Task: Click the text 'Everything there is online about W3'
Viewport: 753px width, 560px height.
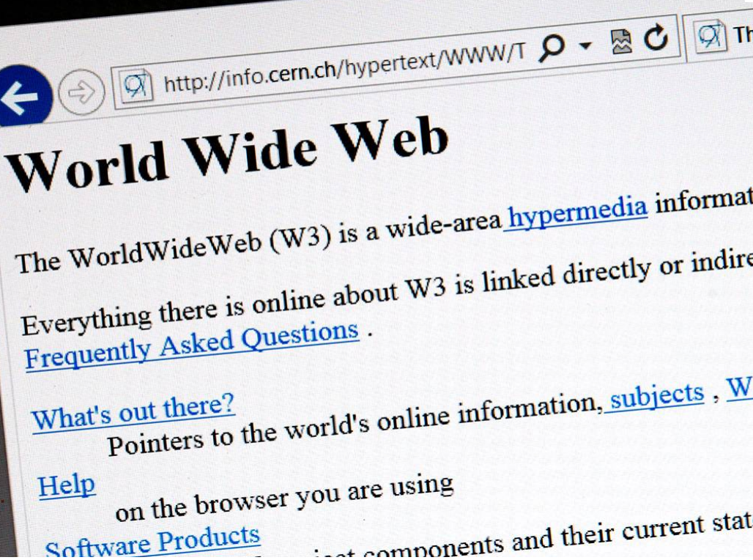Action: pyautogui.click(x=234, y=305)
